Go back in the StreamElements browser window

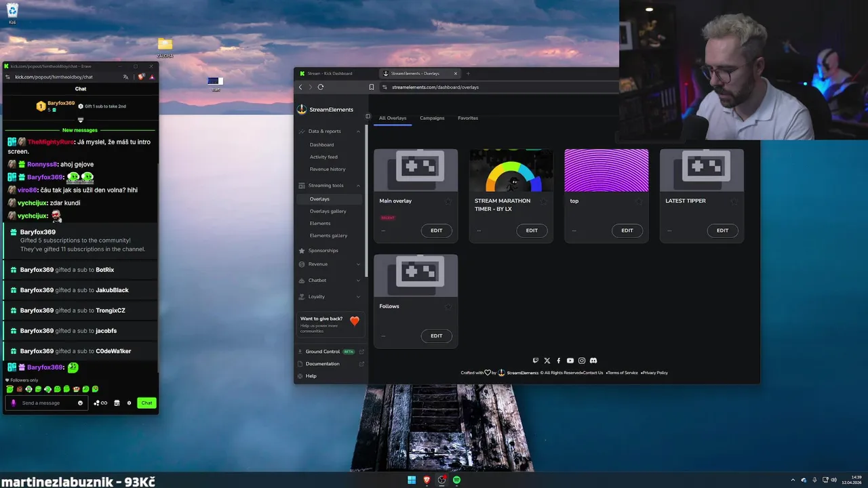(300, 87)
